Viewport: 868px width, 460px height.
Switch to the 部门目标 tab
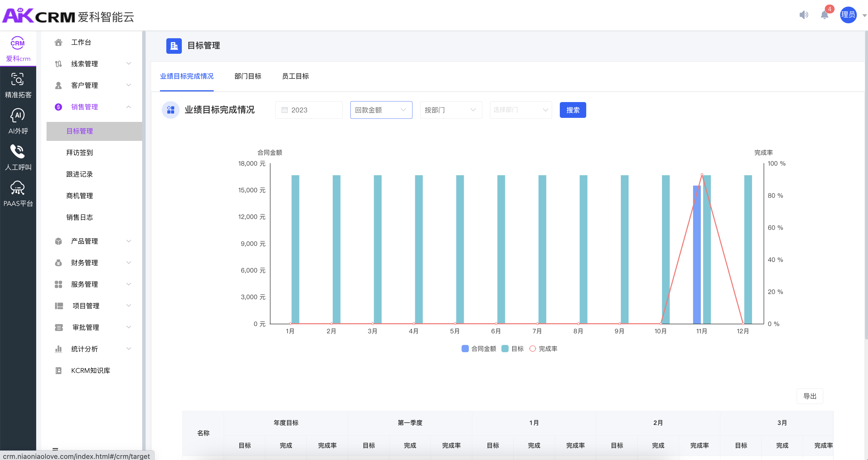[x=248, y=76]
